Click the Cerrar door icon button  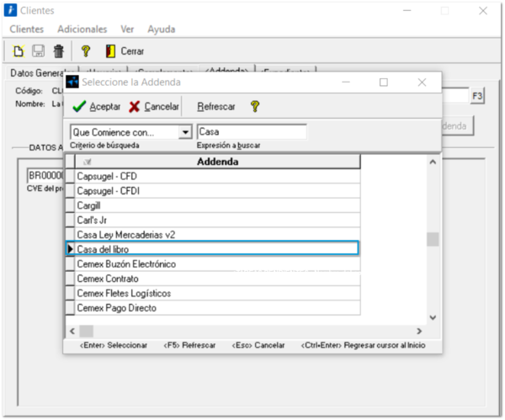tap(125, 51)
